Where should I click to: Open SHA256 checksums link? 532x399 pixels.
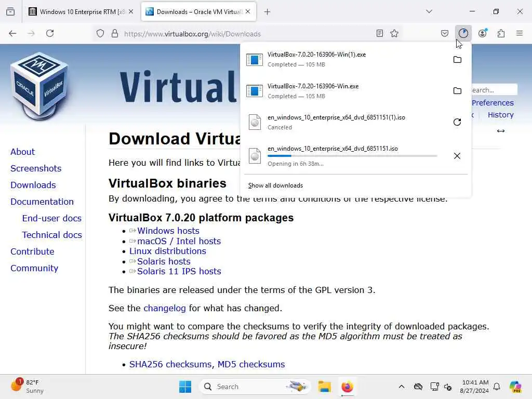point(171,364)
